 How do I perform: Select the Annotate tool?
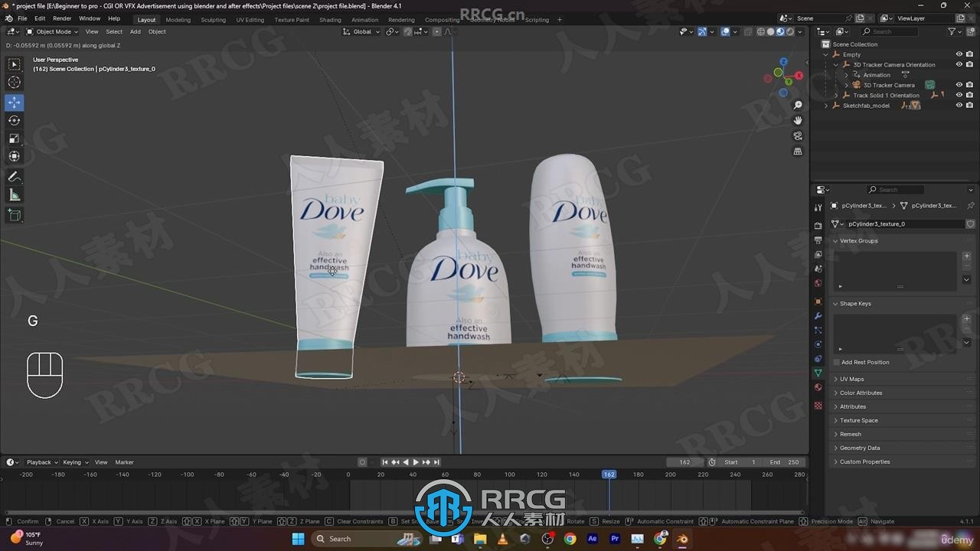pos(15,177)
